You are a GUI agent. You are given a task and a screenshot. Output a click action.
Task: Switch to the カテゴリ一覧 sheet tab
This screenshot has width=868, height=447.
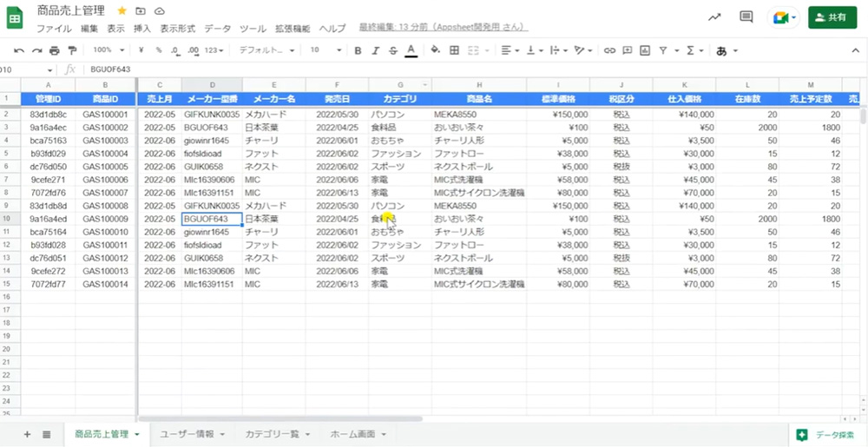[277, 435]
